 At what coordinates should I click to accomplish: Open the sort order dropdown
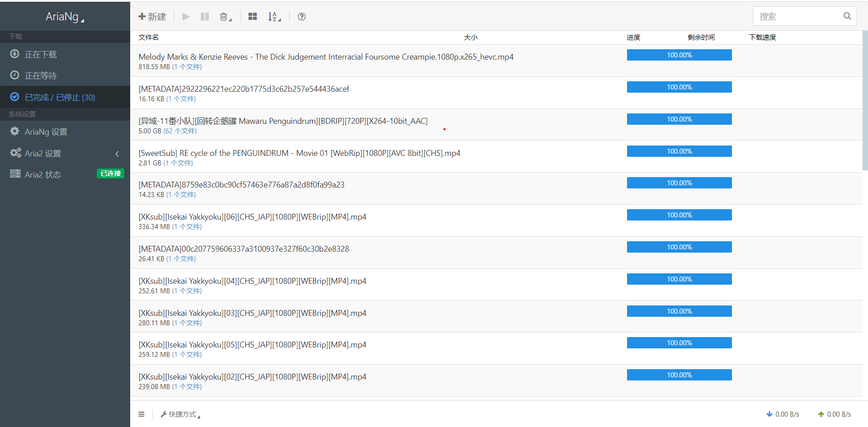(274, 17)
